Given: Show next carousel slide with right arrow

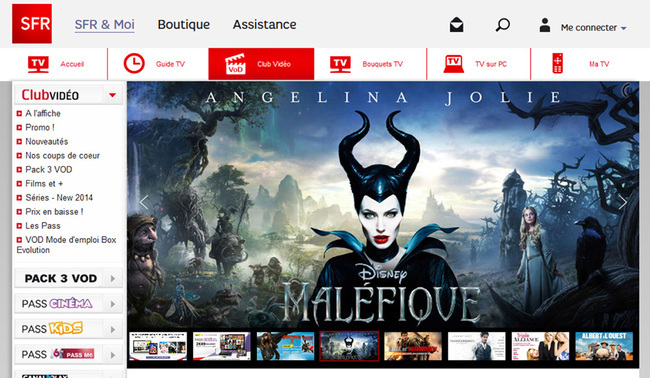Looking at the screenshot, I should (622, 202).
